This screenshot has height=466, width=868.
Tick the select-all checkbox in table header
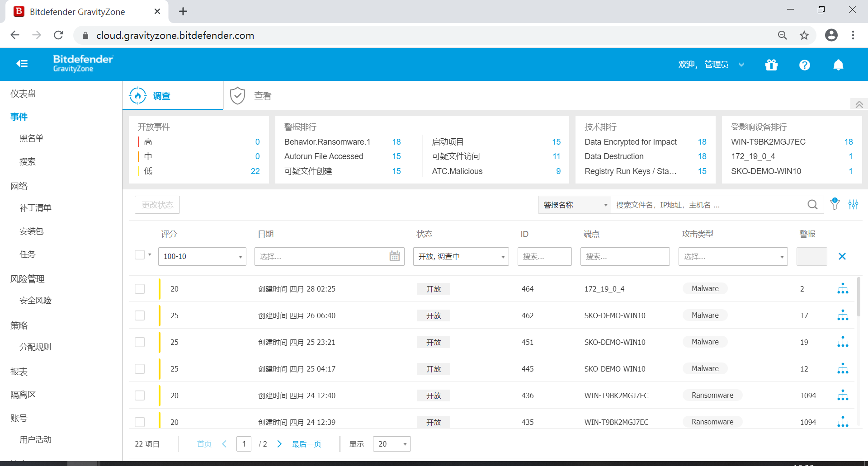tap(140, 255)
